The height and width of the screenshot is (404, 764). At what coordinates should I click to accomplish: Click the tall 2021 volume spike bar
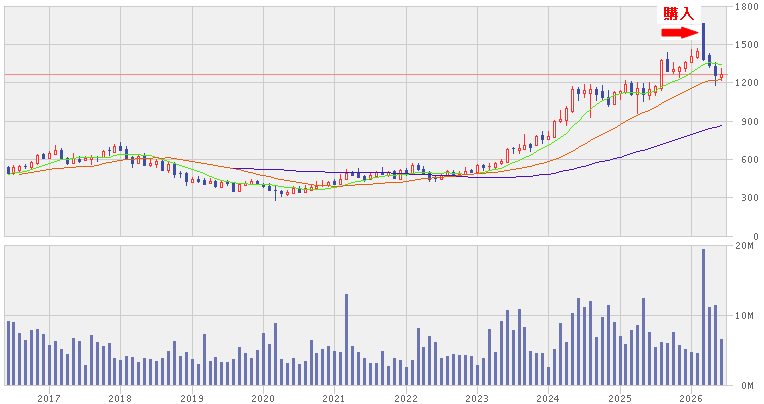346,339
